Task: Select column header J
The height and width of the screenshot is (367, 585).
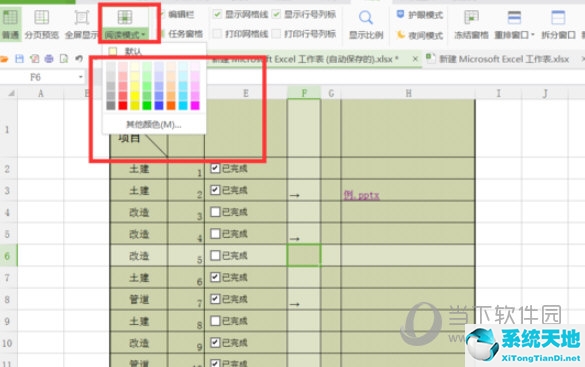Action: coord(545,93)
